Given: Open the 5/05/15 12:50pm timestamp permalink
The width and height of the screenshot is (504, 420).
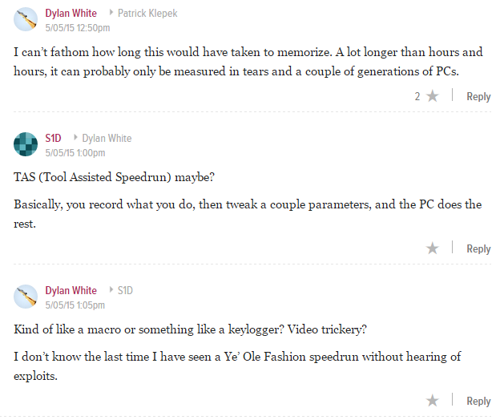Looking at the screenshot, I should pos(78,28).
